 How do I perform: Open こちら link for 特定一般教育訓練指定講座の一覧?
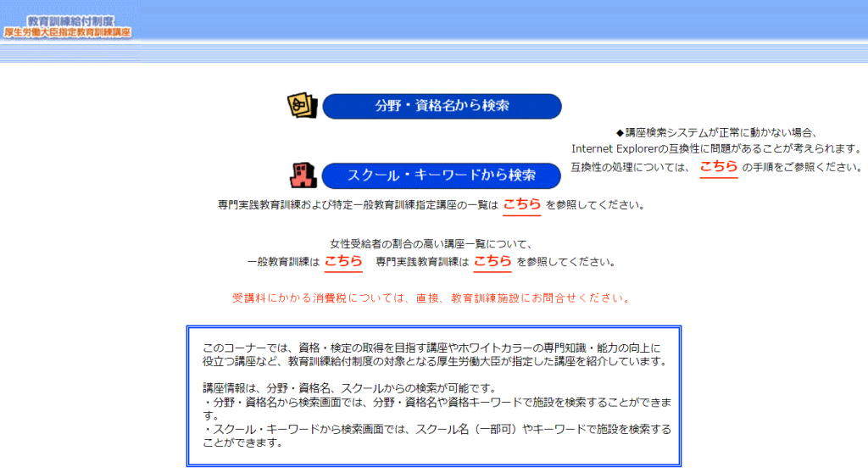point(521,204)
